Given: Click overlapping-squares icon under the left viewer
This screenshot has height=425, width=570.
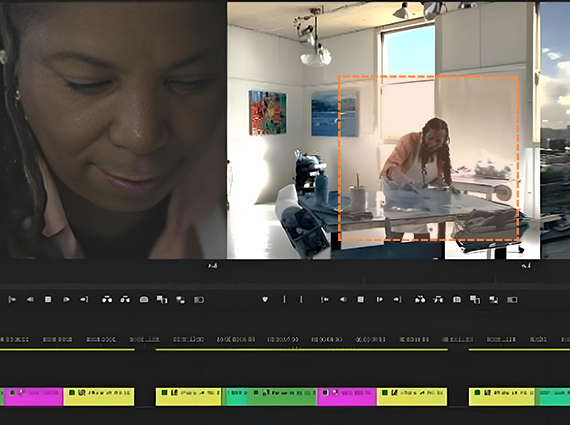Looking at the screenshot, I should coord(162,299).
